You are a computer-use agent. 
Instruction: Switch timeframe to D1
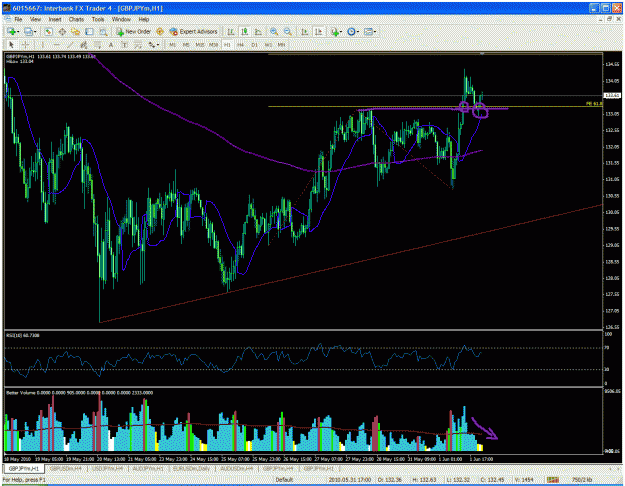pos(254,45)
